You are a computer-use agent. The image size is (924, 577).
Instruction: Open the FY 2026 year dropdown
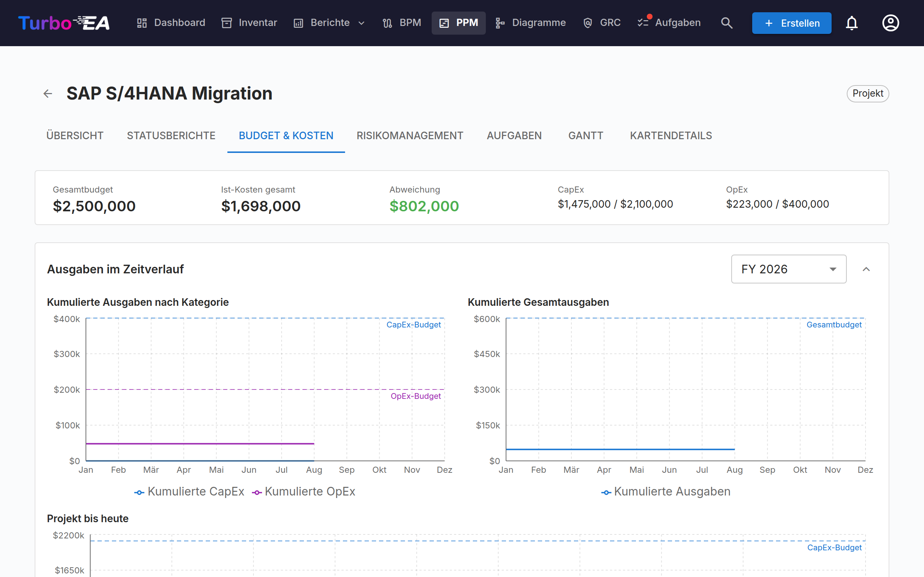click(x=788, y=269)
